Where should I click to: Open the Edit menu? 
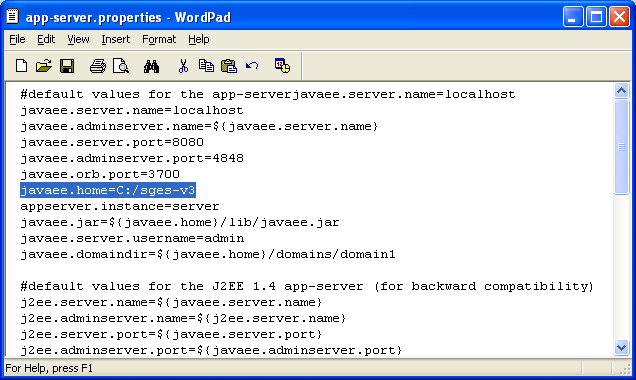point(46,39)
